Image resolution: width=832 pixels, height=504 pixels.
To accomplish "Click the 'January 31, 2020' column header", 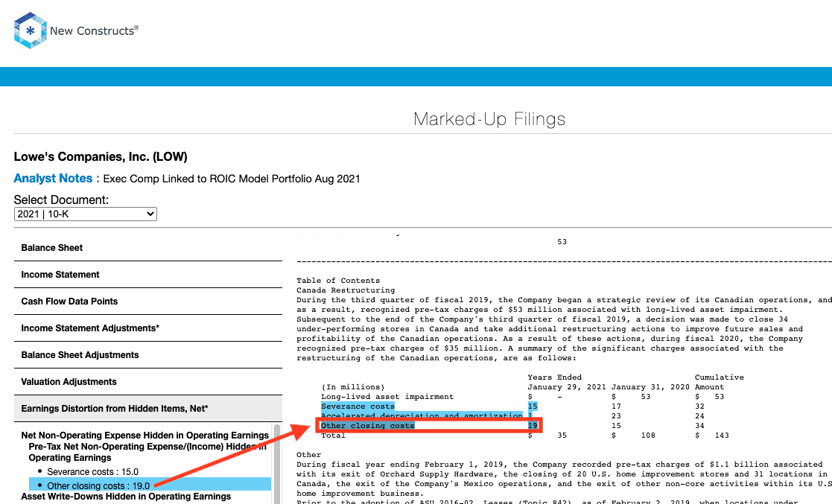I will pos(650,387).
